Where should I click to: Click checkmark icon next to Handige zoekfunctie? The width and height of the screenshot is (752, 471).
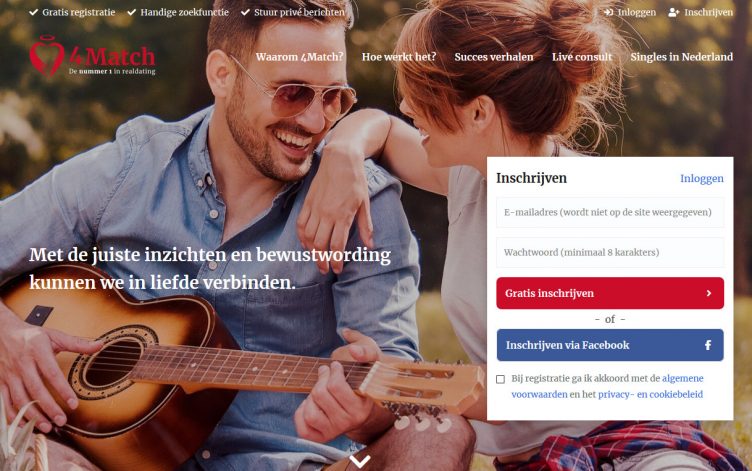(x=131, y=12)
